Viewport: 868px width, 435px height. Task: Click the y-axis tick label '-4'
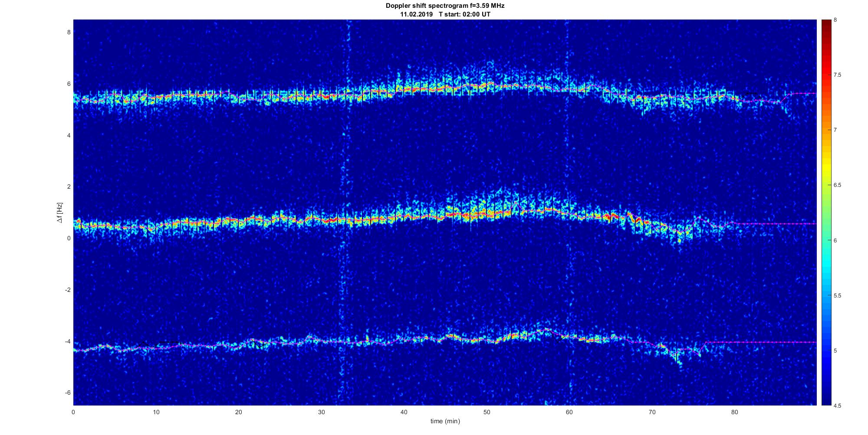67,341
